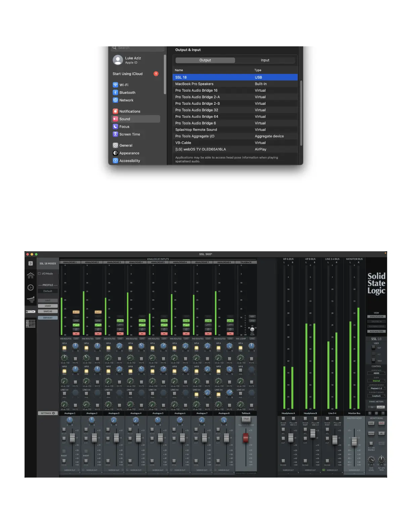Open the SSL 18 rack unit page icon
Image resolution: width=411 pixels, height=532 pixels.
(31, 312)
